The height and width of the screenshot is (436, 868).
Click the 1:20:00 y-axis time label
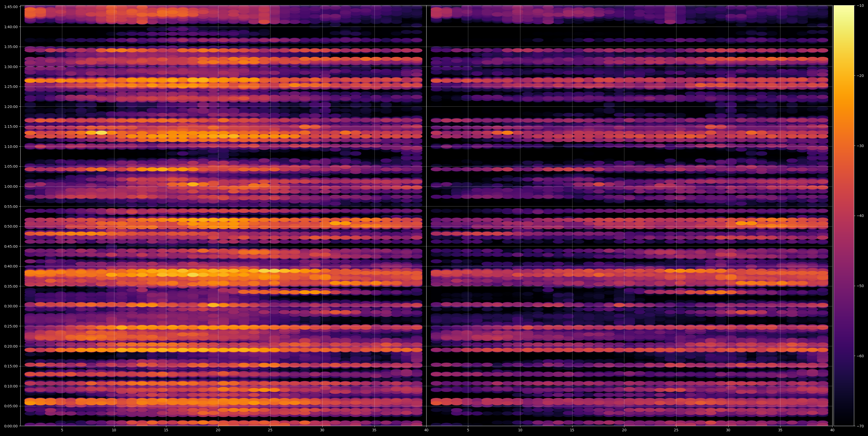[x=11, y=107]
